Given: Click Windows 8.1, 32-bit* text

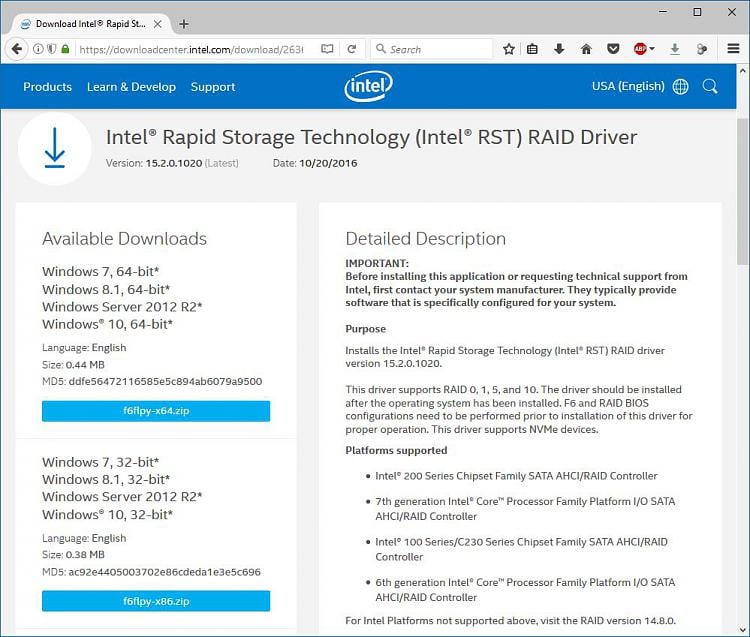Looking at the screenshot, I should [106, 479].
